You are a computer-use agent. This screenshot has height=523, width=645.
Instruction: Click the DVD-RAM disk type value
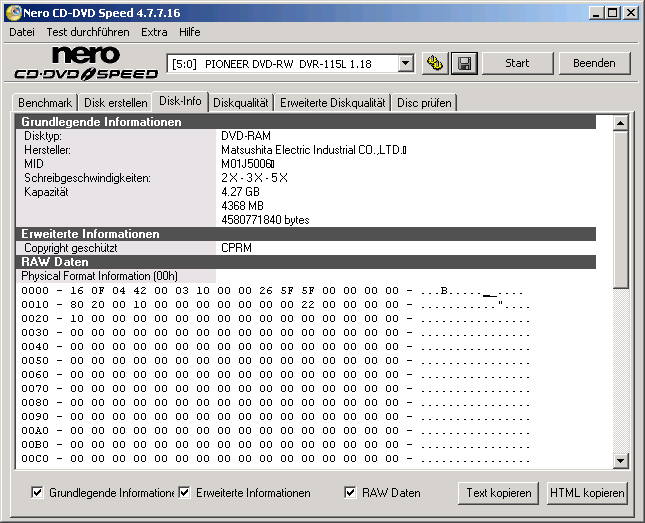246,136
